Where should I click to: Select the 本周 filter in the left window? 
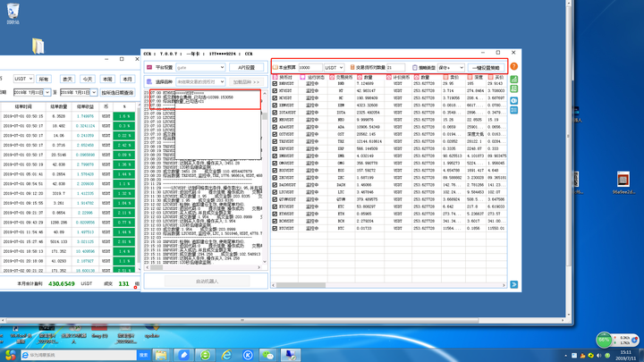click(107, 79)
